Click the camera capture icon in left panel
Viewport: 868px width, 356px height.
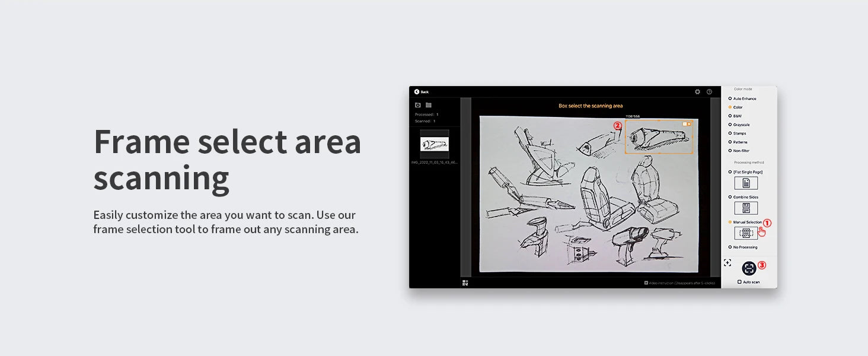click(418, 105)
